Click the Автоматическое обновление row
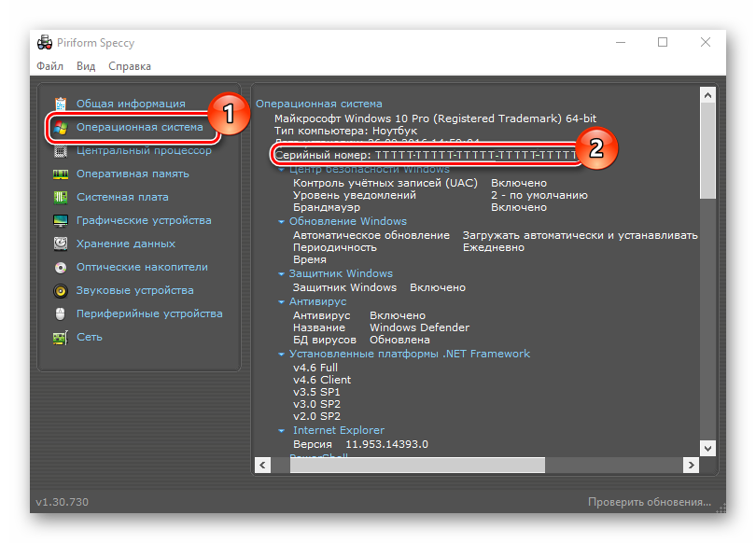Viewport: 756px width, 543px height. [496, 235]
